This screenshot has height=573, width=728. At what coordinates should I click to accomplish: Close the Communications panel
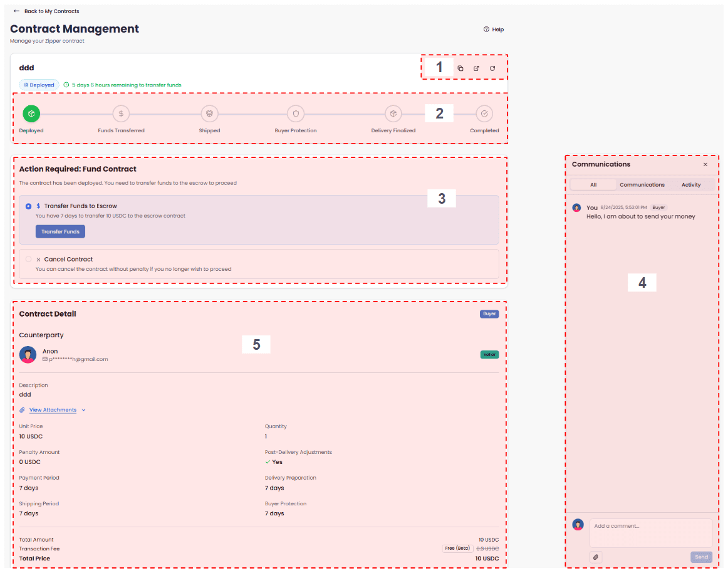point(705,164)
